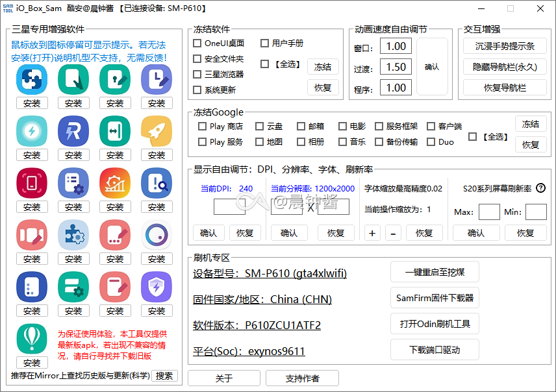556x392 pixels.
Task: Increase font scale with plus button
Action: pyautogui.click(x=372, y=233)
